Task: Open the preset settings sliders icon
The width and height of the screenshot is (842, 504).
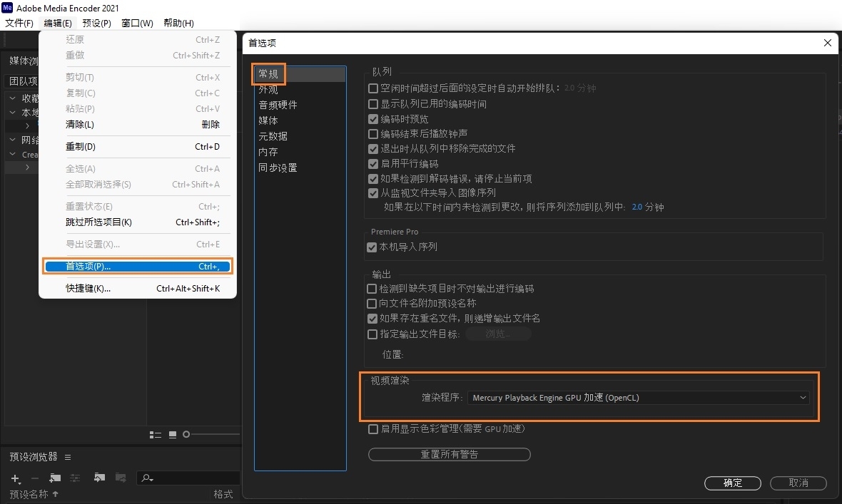Action: pyautogui.click(x=75, y=478)
